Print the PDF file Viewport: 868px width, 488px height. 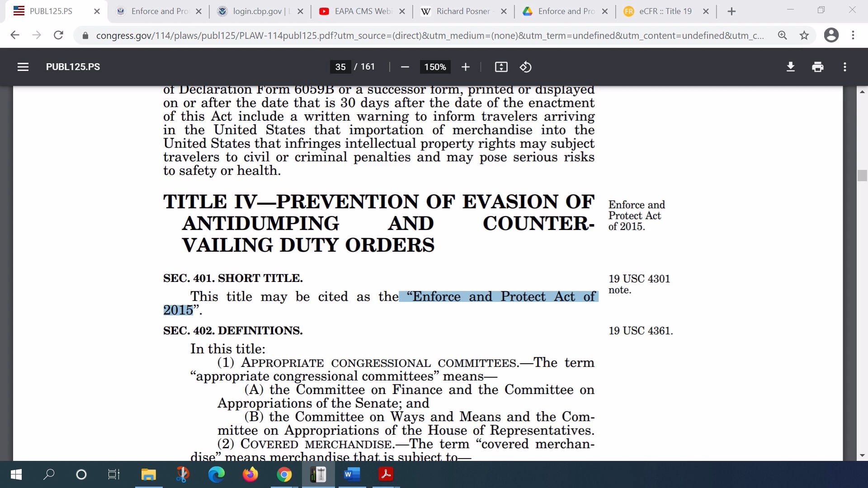tap(818, 67)
